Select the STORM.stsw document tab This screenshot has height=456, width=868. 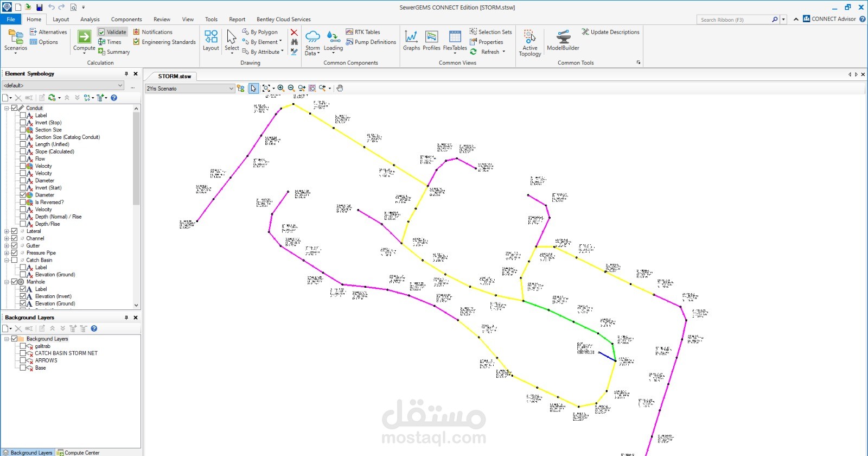click(175, 76)
